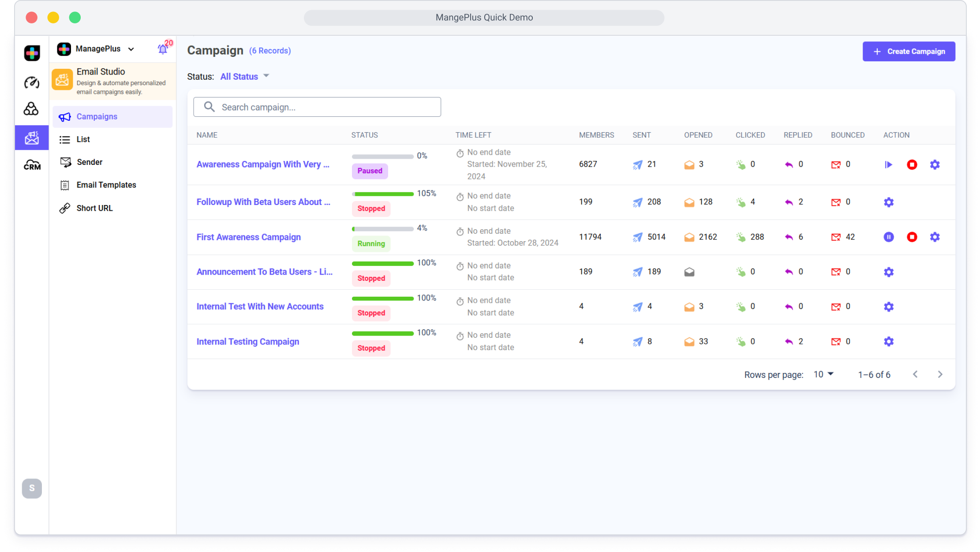Open the notifications bell icon
980x552 pixels.
click(x=162, y=49)
